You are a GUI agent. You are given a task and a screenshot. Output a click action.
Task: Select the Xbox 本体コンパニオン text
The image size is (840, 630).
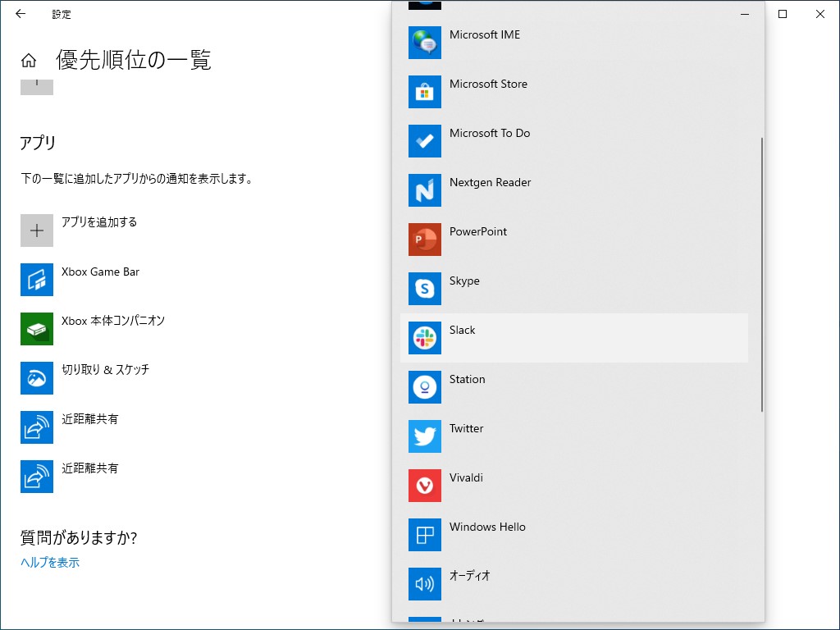(113, 321)
